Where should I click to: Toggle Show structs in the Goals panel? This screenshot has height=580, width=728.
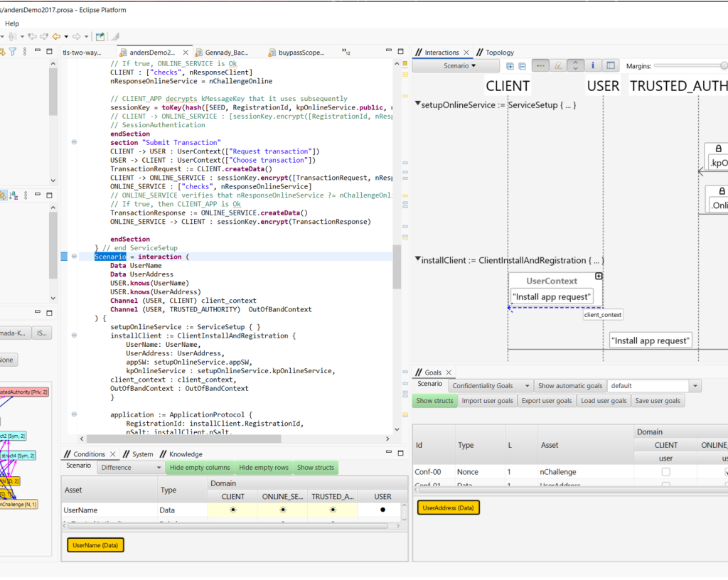click(434, 401)
